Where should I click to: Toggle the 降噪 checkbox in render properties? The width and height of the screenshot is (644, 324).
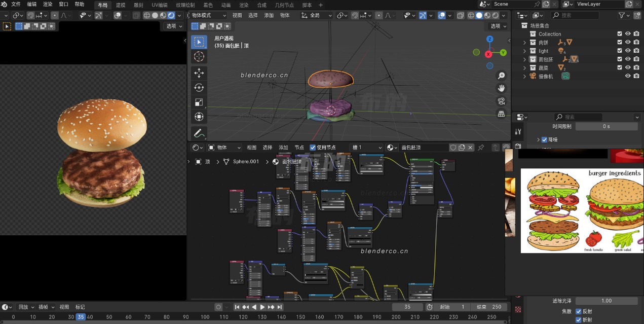pyautogui.click(x=544, y=139)
